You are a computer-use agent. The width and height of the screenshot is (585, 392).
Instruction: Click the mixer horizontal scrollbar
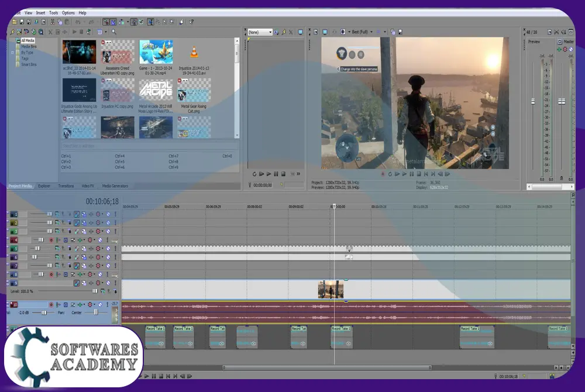pos(550,187)
